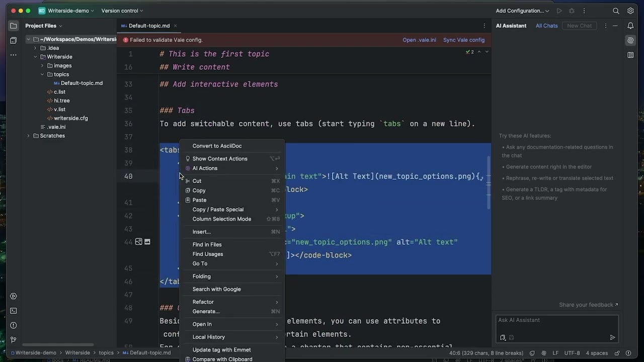Select the Default-topic.md editor tab

[148, 26]
